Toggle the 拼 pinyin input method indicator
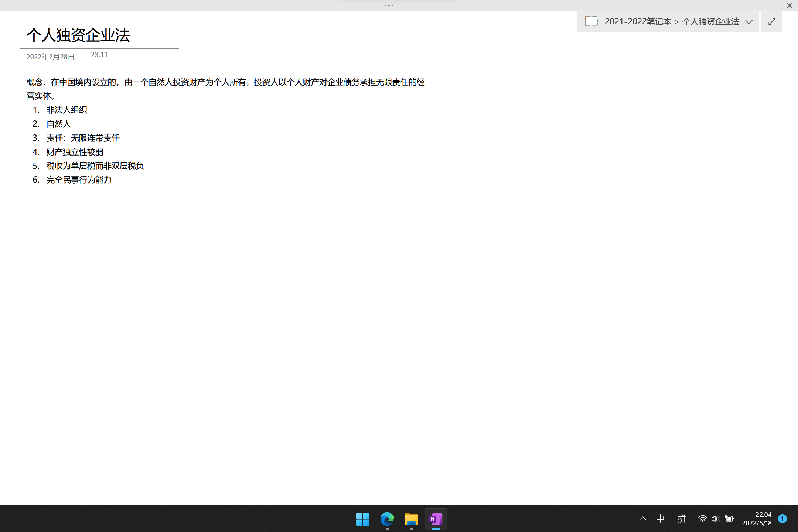Image resolution: width=798 pixels, height=532 pixels. (x=682, y=519)
